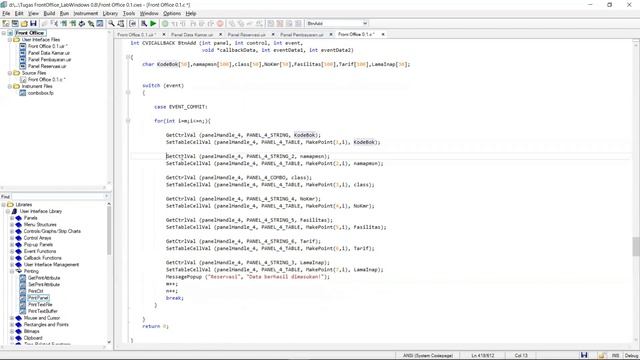Close the Front Office 0.1.uir tab

pyautogui.click(x=164, y=35)
